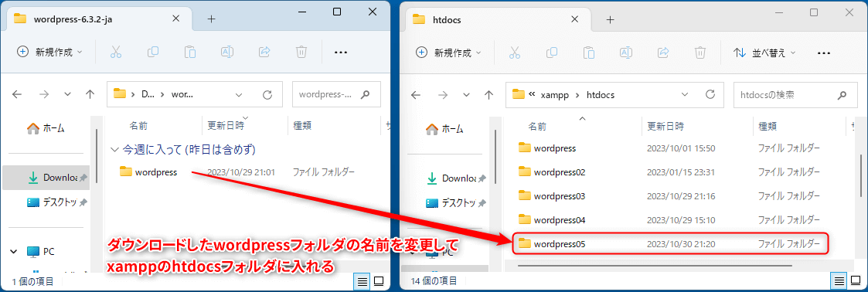Click Rename icon in wordpress-6.3.2-ja window
868x292 pixels.
227,52
